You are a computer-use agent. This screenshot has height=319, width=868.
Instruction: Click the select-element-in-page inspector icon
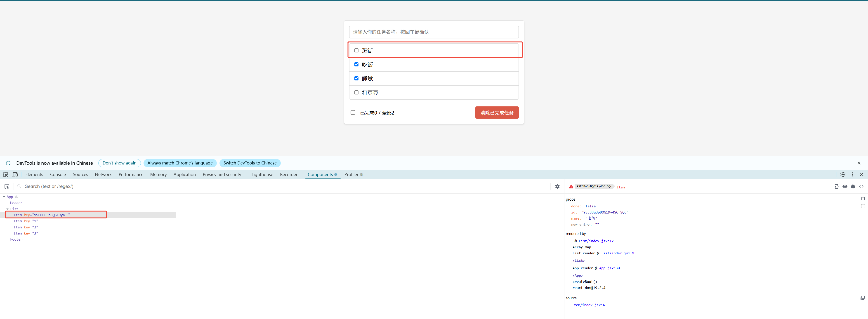(x=5, y=174)
